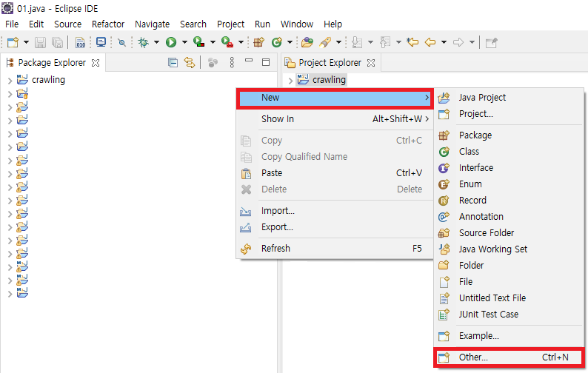
Task: Open a Terminal via monitor icon
Action: 101,42
